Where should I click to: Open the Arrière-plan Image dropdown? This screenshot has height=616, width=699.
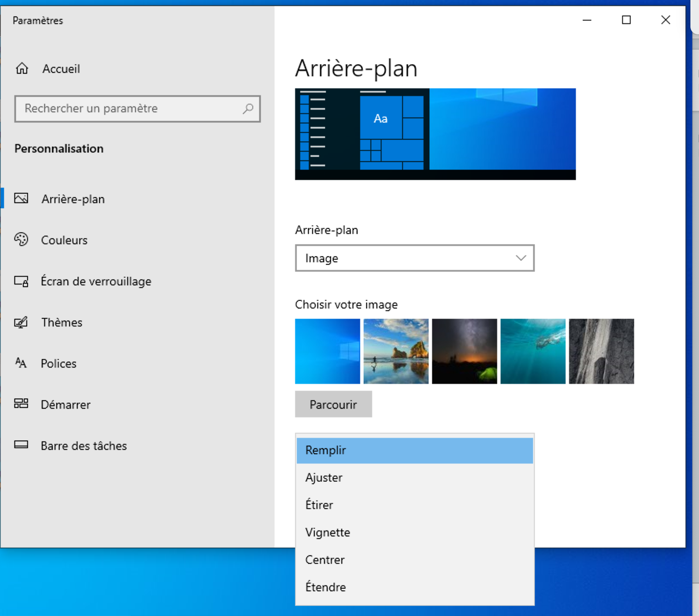(414, 258)
